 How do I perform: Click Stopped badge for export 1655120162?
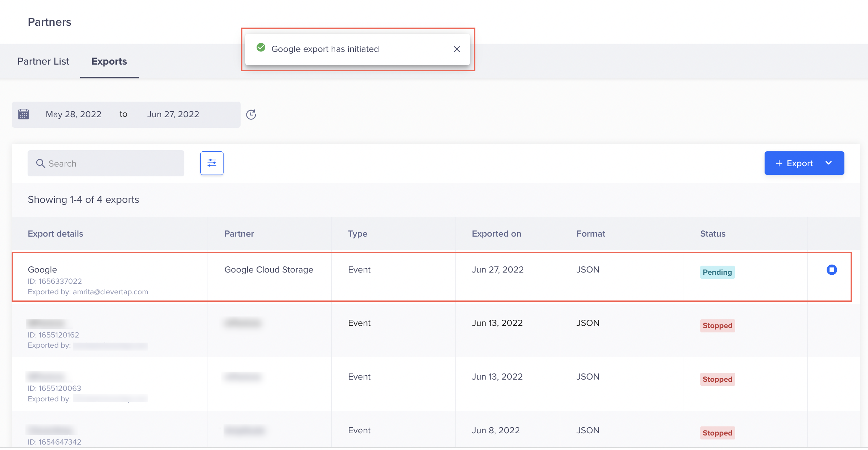tap(717, 326)
